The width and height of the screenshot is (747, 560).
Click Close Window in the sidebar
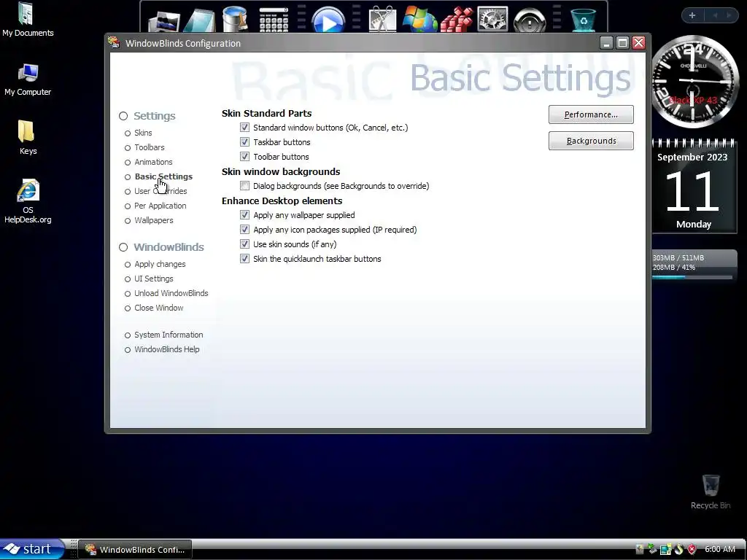coord(158,308)
